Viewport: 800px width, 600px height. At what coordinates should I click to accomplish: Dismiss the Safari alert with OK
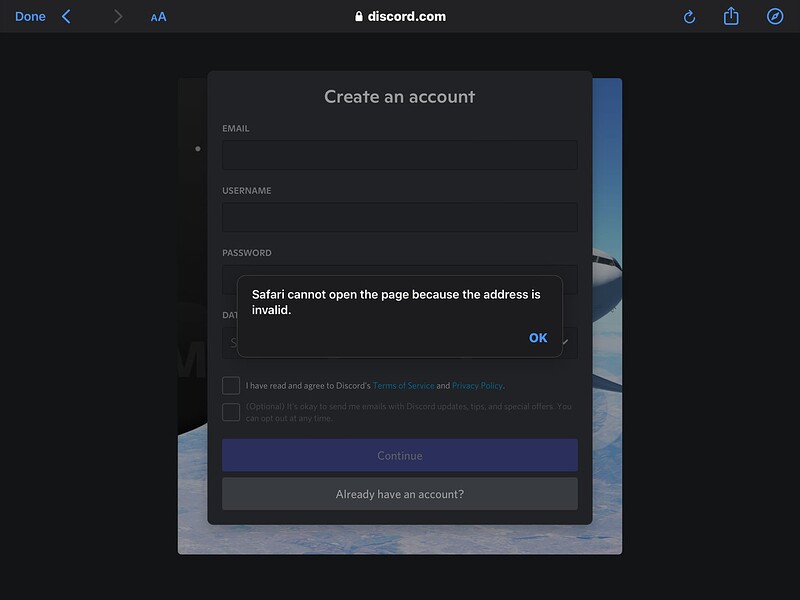538,338
